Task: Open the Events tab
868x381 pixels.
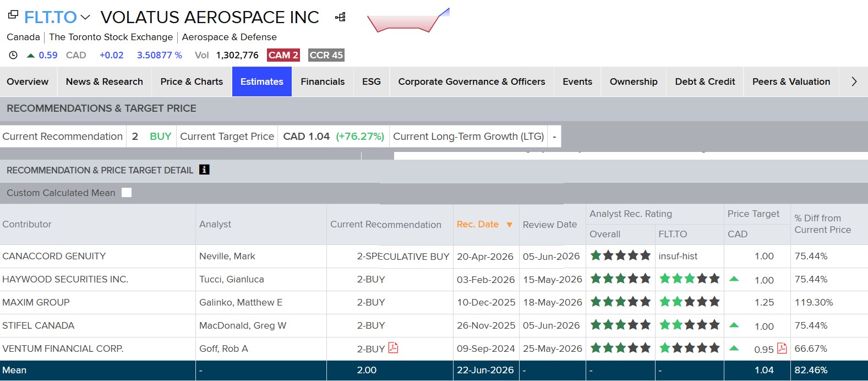Action: pyautogui.click(x=577, y=81)
